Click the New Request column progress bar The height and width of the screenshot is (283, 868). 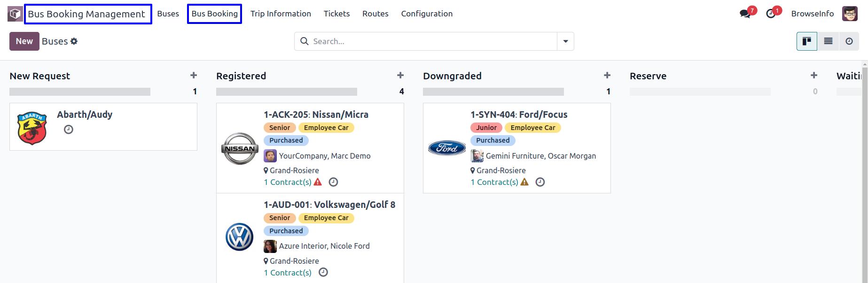click(80, 92)
